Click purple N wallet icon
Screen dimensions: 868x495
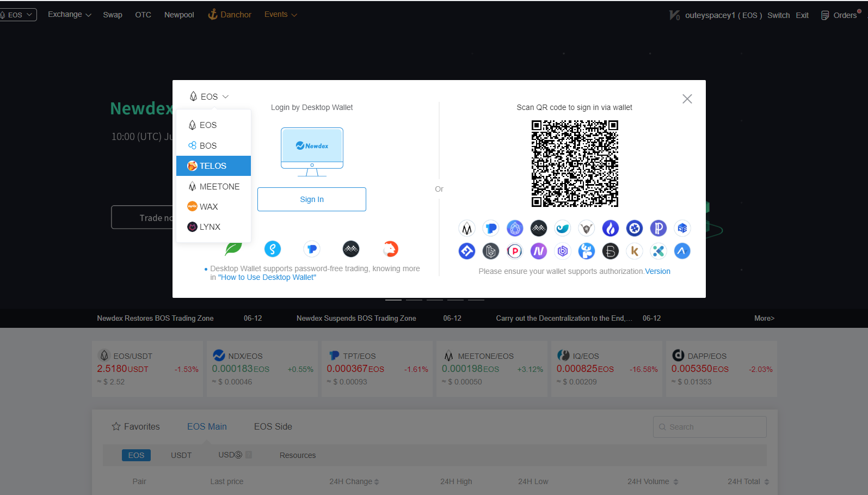[x=539, y=251]
